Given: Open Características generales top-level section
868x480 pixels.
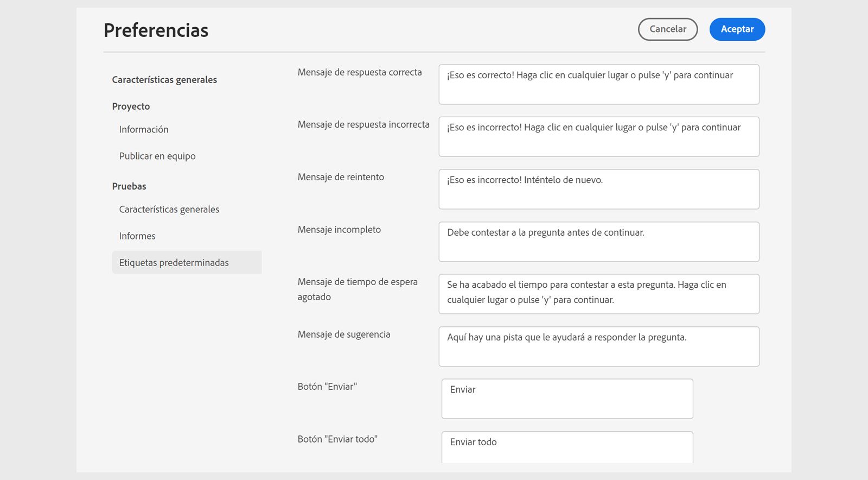Looking at the screenshot, I should click(164, 80).
